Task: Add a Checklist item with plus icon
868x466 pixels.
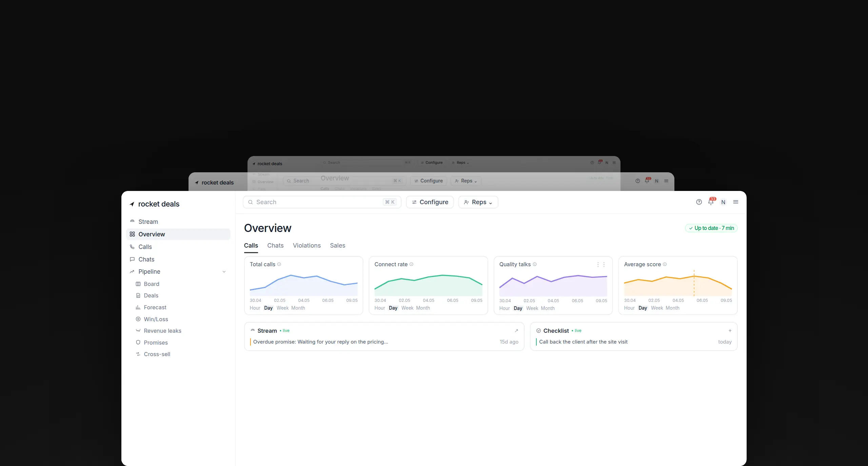Action: point(730,331)
